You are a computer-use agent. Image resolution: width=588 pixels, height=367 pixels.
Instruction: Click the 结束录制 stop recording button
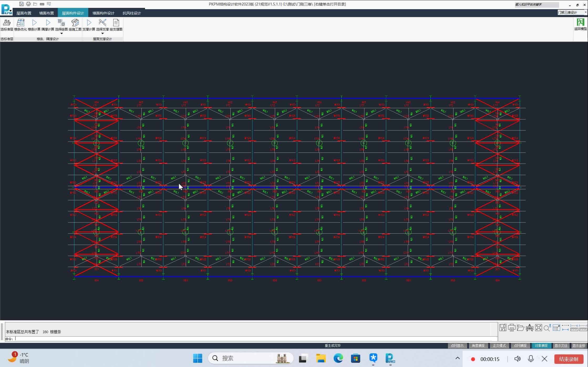[568, 359]
